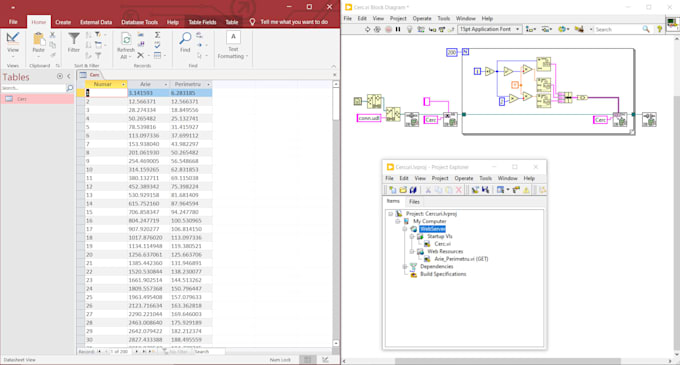This screenshot has width=680, height=365.
Task: Open the Distribute Objects dropdown in LabVIEW
Action: pyautogui.click(x=546, y=29)
